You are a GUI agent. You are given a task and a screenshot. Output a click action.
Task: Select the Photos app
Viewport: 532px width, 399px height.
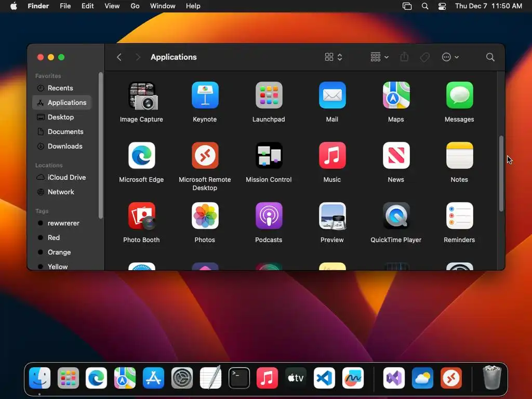205,216
